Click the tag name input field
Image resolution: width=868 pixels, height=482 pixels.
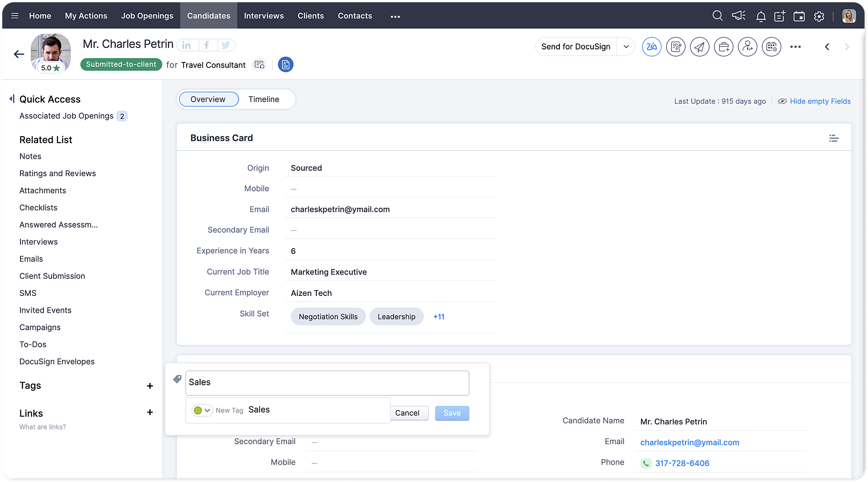tap(327, 383)
